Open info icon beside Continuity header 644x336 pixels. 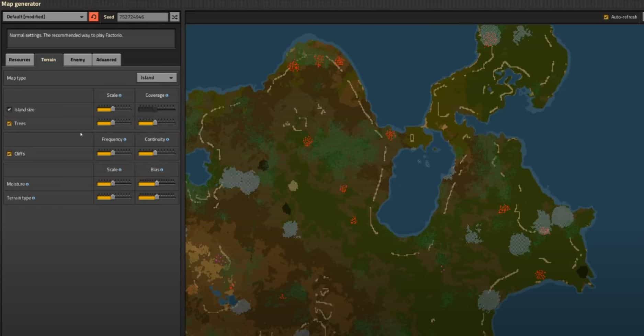(x=167, y=139)
